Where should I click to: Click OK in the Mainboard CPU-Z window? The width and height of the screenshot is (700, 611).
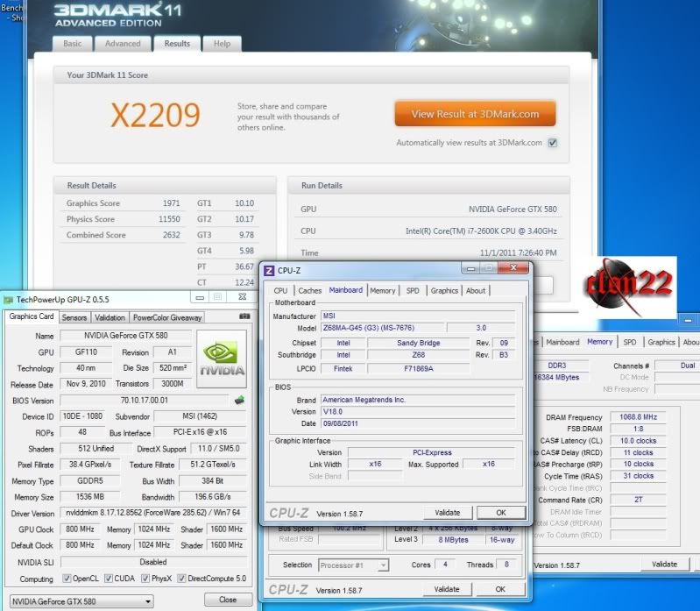501,513
